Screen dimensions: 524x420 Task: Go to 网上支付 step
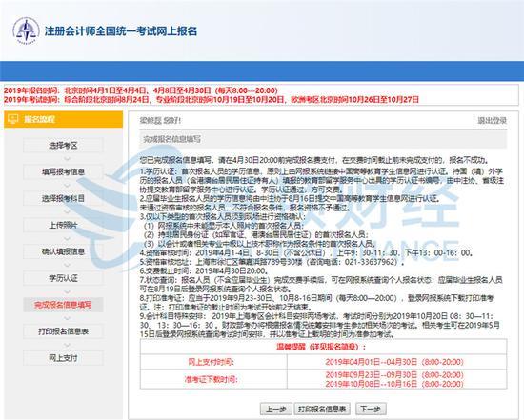pyautogui.click(x=63, y=358)
